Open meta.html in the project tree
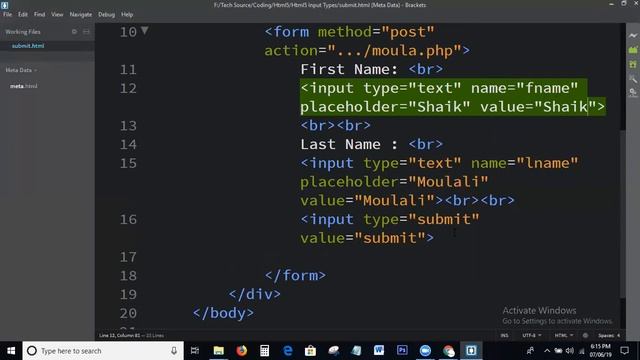This screenshot has height=360, width=640. [x=23, y=86]
